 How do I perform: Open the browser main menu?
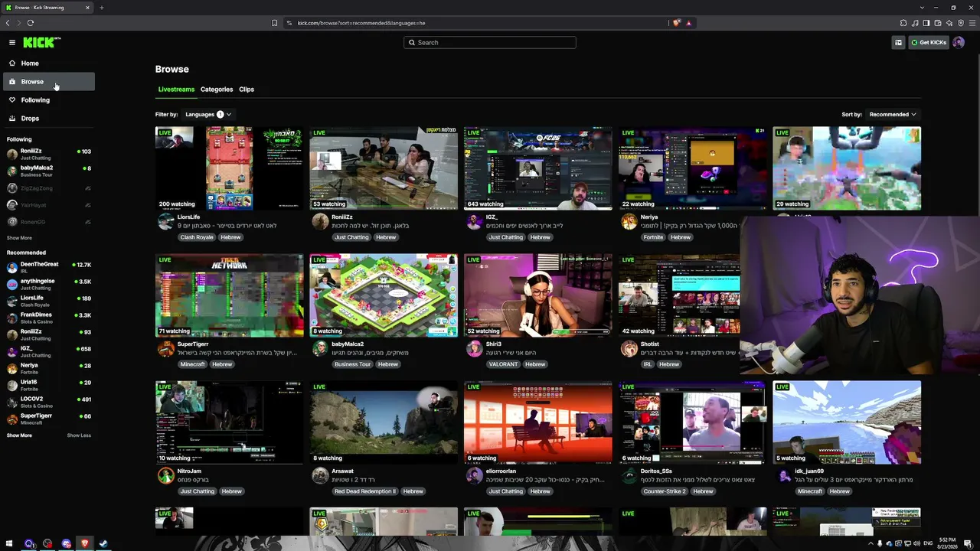point(972,23)
